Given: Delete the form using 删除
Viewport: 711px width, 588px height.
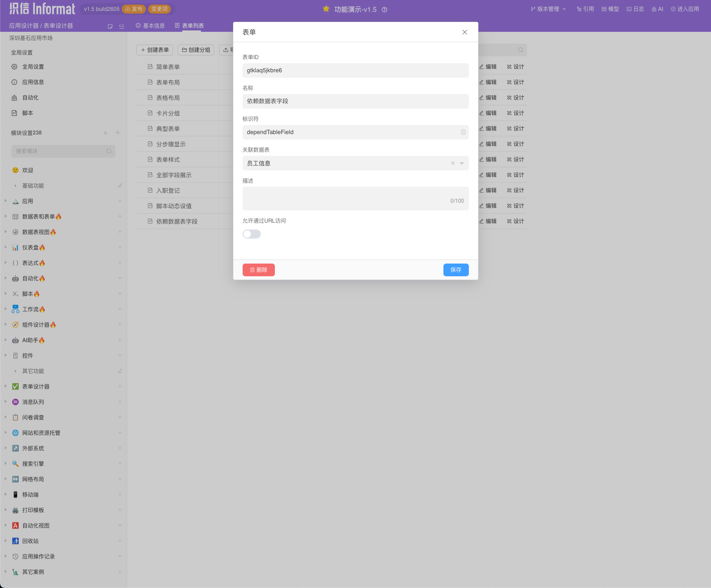Looking at the screenshot, I should 258,269.
